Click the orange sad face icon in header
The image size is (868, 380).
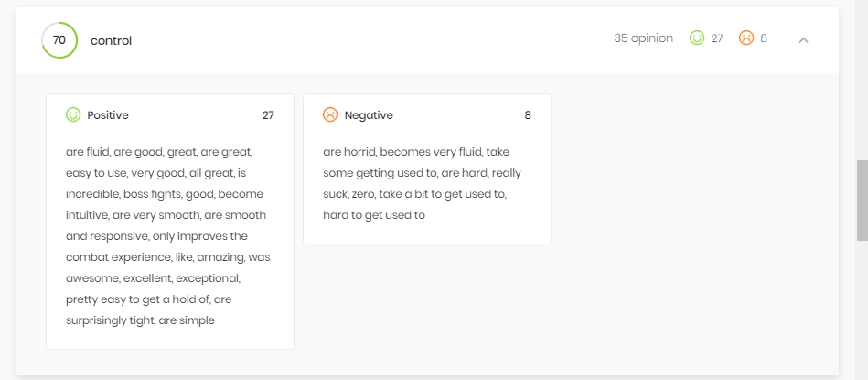coord(746,38)
